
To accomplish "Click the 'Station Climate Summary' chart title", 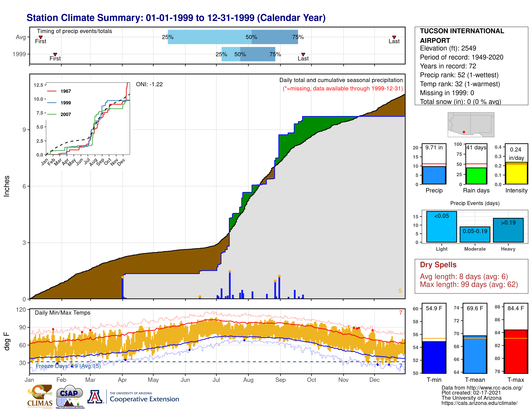I will pos(176,18).
